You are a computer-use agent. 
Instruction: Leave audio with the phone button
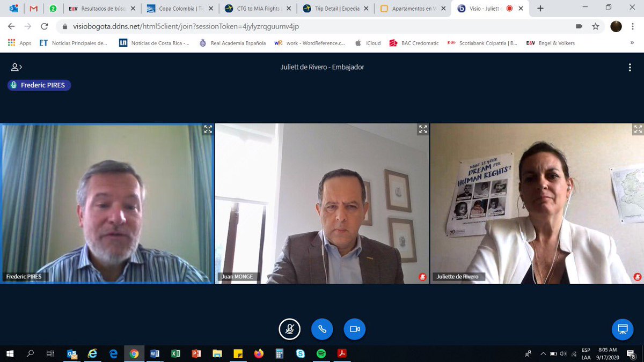tap(322, 329)
